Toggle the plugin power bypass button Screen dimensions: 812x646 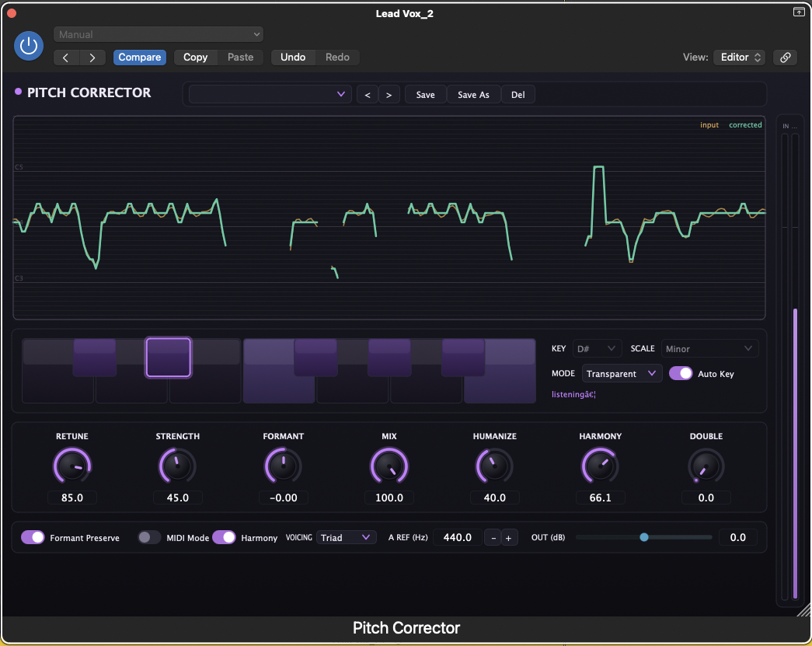pyautogui.click(x=29, y=46)
